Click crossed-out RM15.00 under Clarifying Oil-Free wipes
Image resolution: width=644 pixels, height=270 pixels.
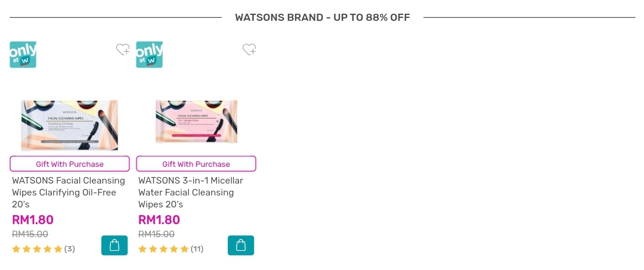30,234
